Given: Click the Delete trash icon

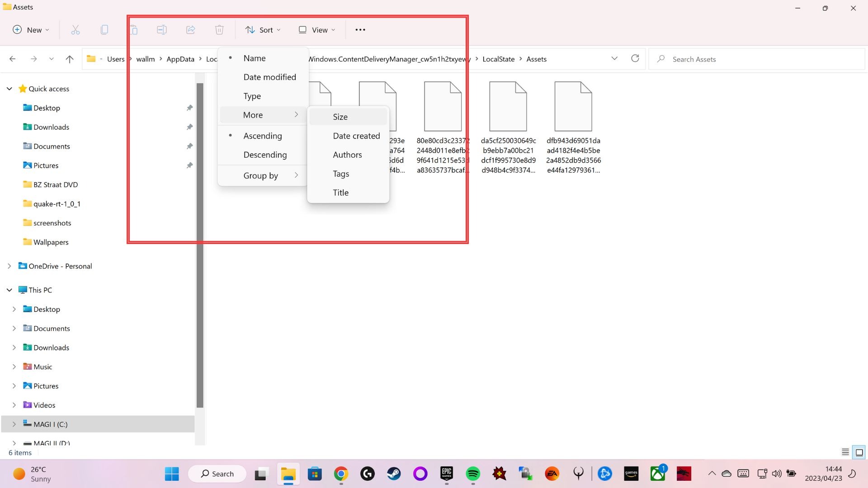Looking at the screenshot, I should [219, 29].
